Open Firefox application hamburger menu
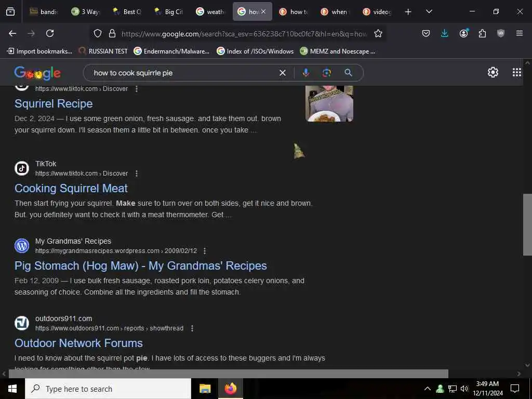532x399 pixels. pyautogui.click(x=519, y=33)
